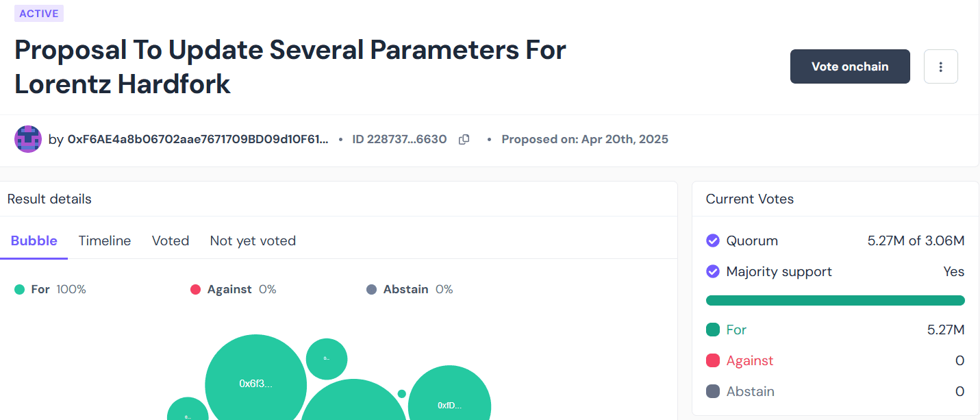Toggle the Abstain legend dot in chart
Screen dimensions: 980x420
[371, 290]
